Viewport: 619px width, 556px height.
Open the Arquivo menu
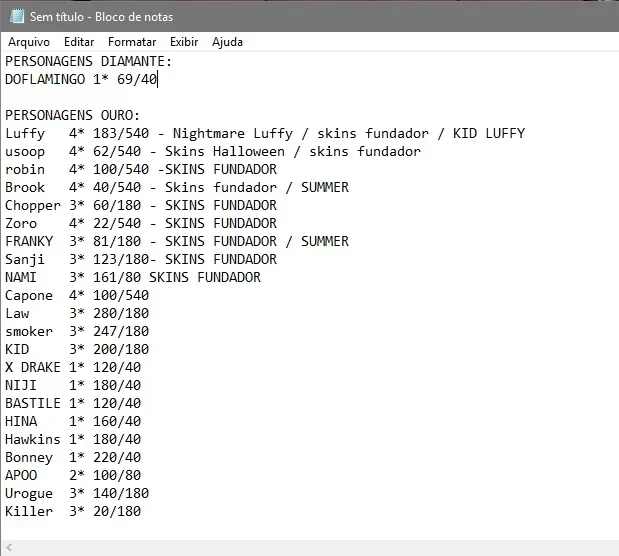point(29,42)
